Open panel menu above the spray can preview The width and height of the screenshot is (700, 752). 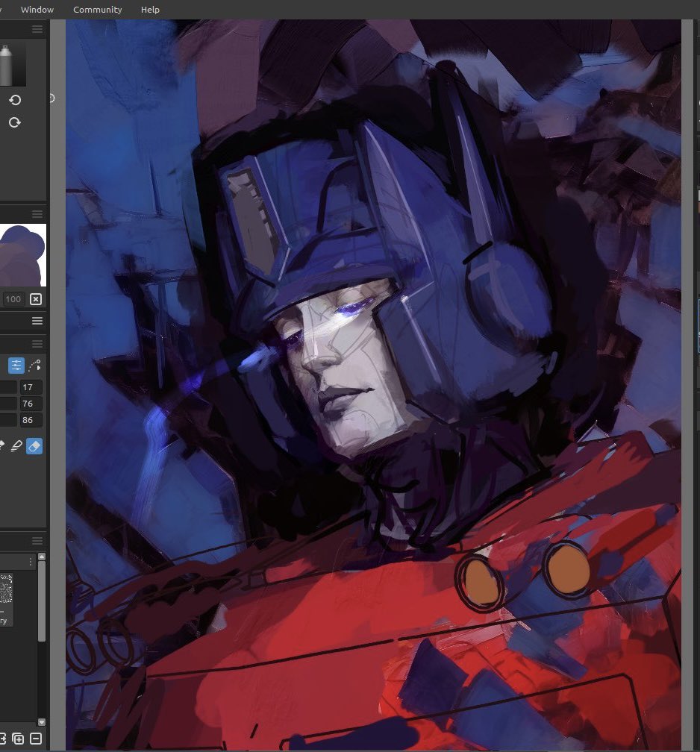(37, 29)
